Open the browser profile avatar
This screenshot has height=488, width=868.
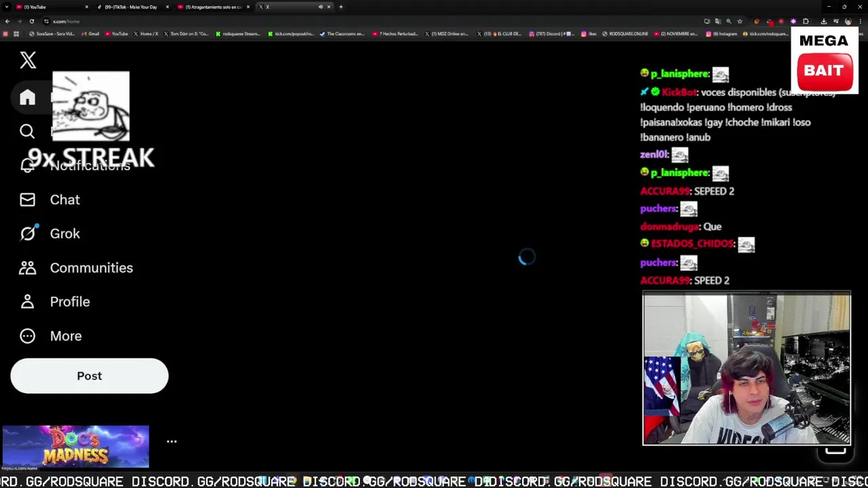click(848, 22)
